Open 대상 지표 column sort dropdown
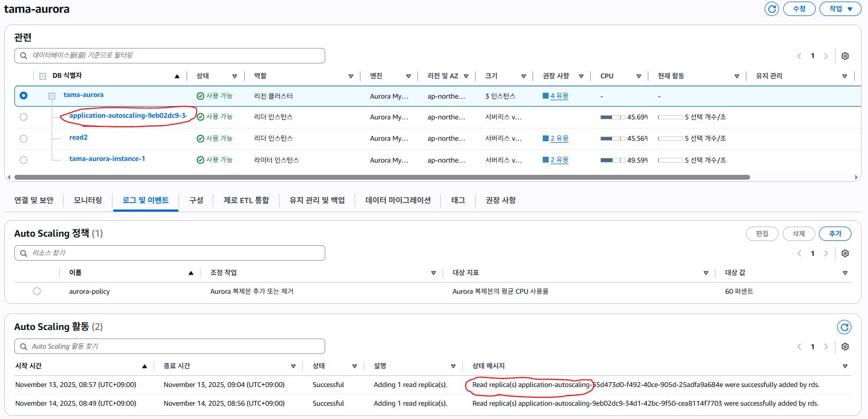868x419 pixels. click(x=706, y=273)
